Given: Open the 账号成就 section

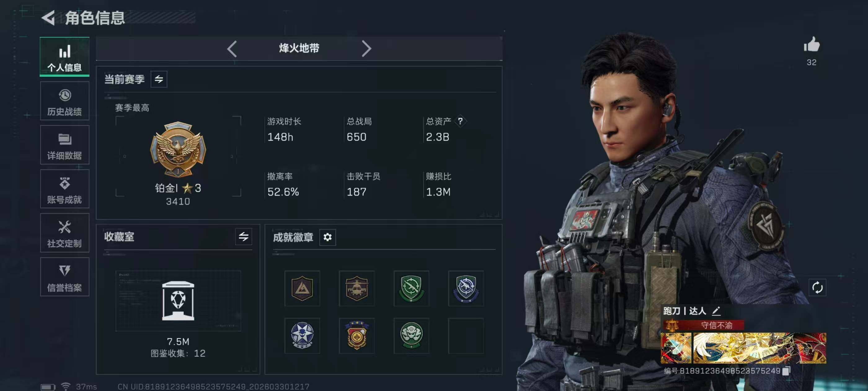Looking at the screenshot, I should pyautogui.click(x=65, y=189).
